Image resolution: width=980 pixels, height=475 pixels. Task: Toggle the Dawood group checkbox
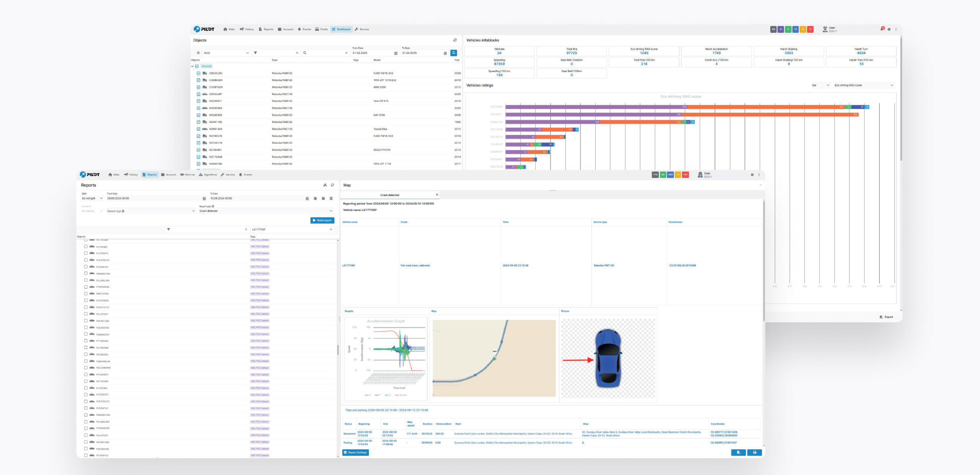tap(197, 66)
